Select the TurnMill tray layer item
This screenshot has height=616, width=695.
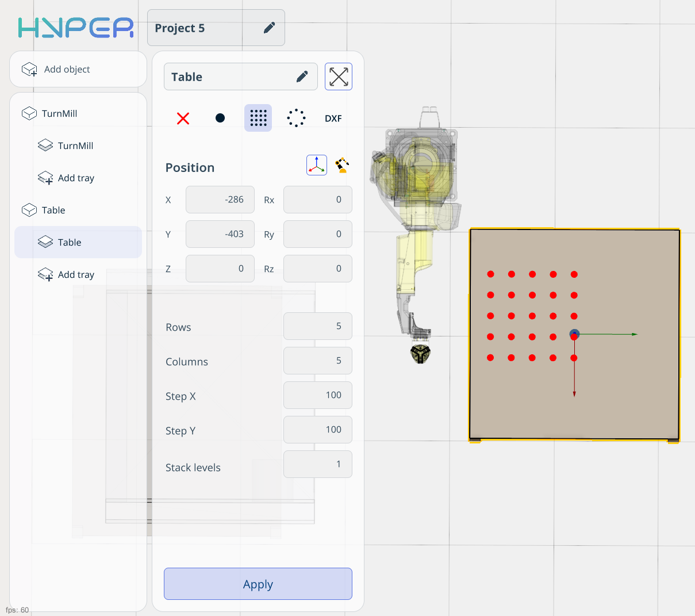point(75,146)
